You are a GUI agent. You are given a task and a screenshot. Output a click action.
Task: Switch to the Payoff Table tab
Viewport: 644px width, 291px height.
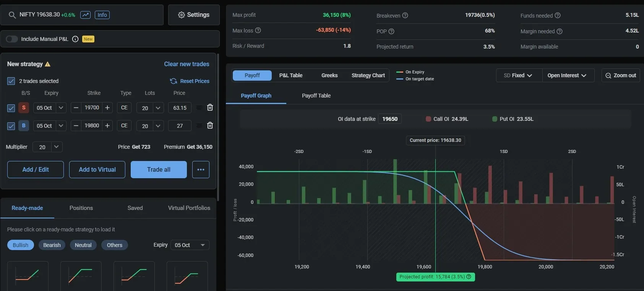(316, 96)
